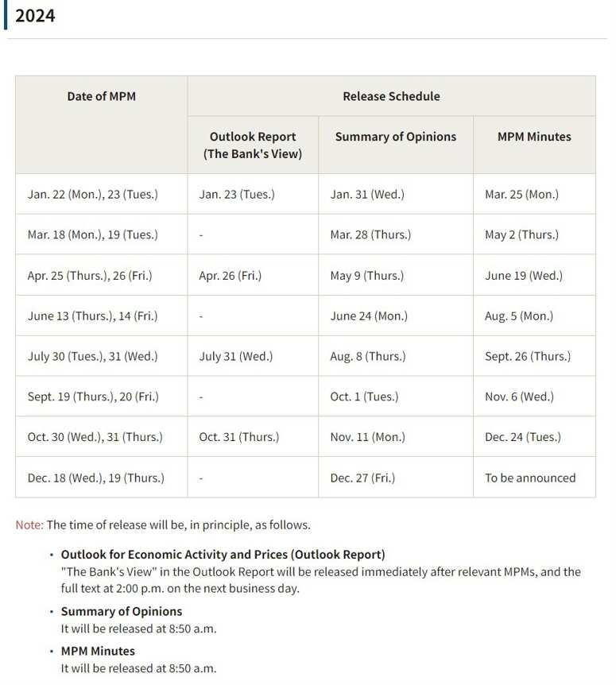Viewport: 616px width, 685px height.
Task: Select Outlook Report (The Bank's View) header
Action: click(253, 145)
